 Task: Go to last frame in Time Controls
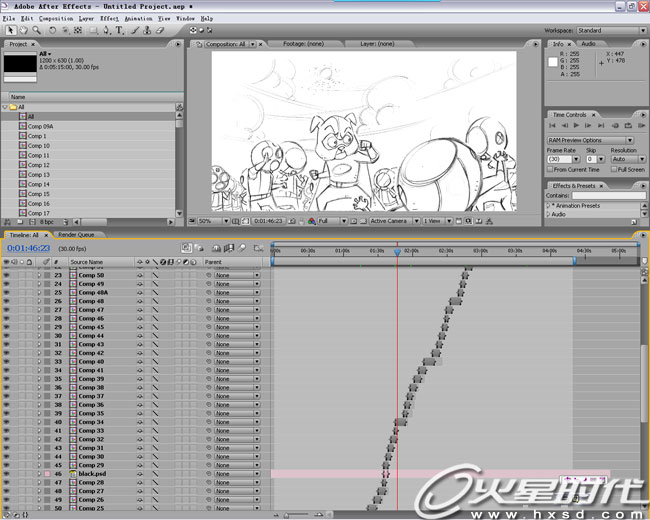click(601, 125)
